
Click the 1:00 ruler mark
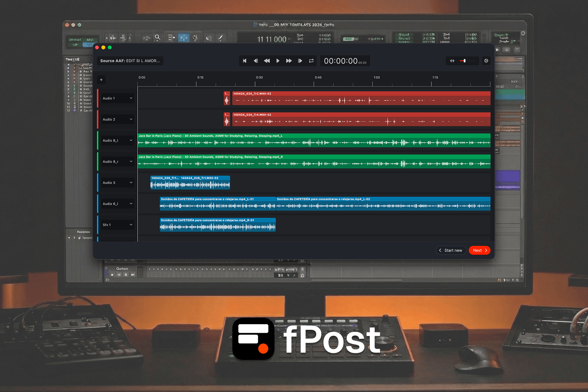pyautogui.click(x=377, y=77)
